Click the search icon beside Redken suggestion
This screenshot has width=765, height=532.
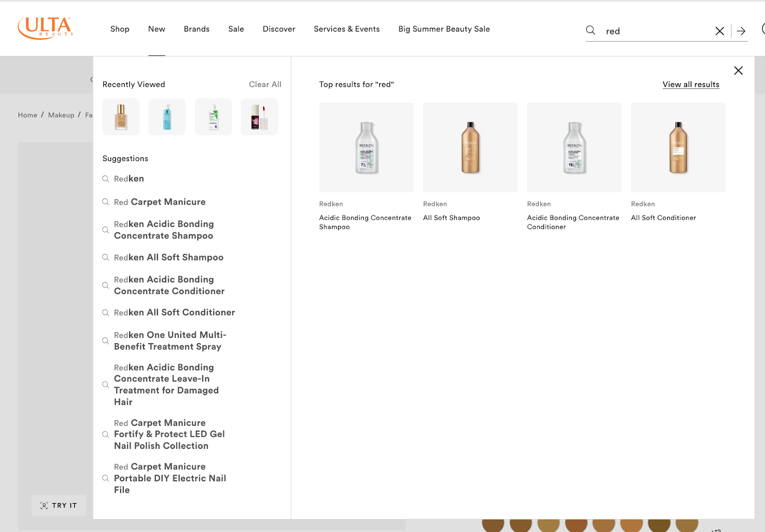tap(106, 179)
